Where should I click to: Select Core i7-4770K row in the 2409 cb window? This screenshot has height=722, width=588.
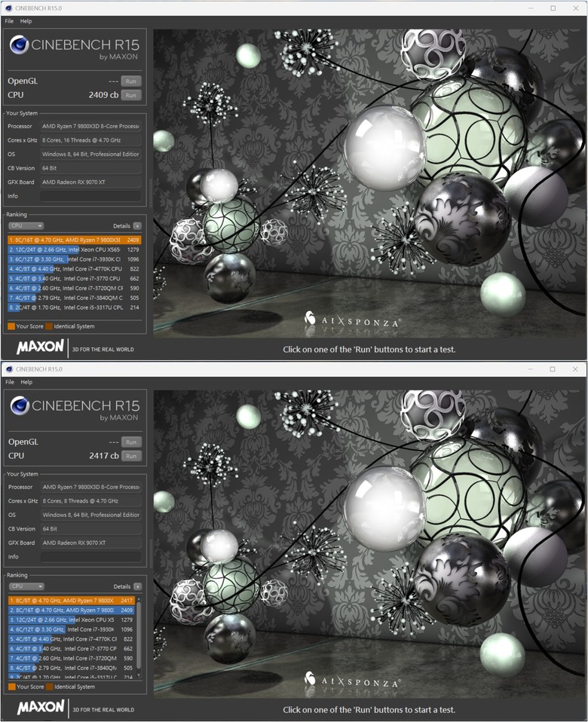point(74,269)
